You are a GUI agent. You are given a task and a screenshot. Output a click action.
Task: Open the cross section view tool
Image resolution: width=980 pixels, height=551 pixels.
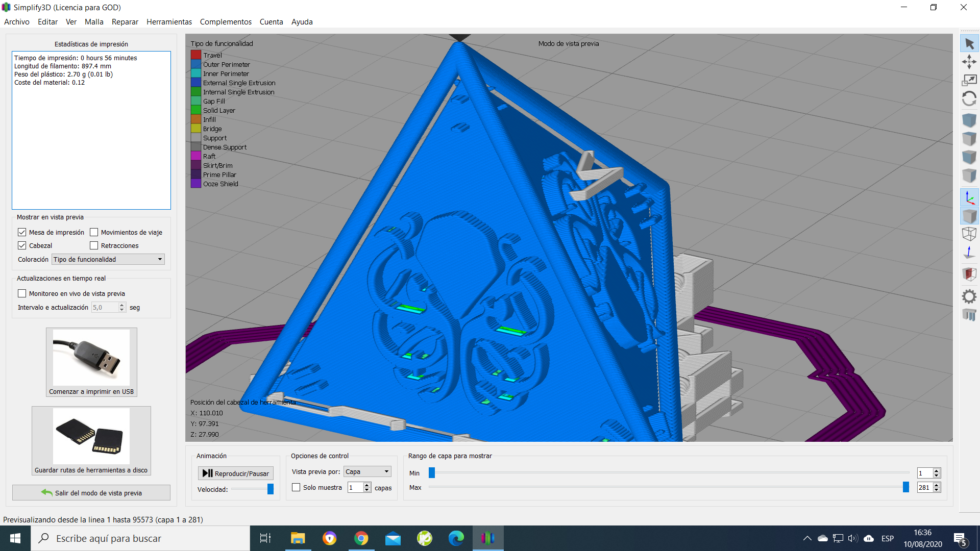point(969,274)
